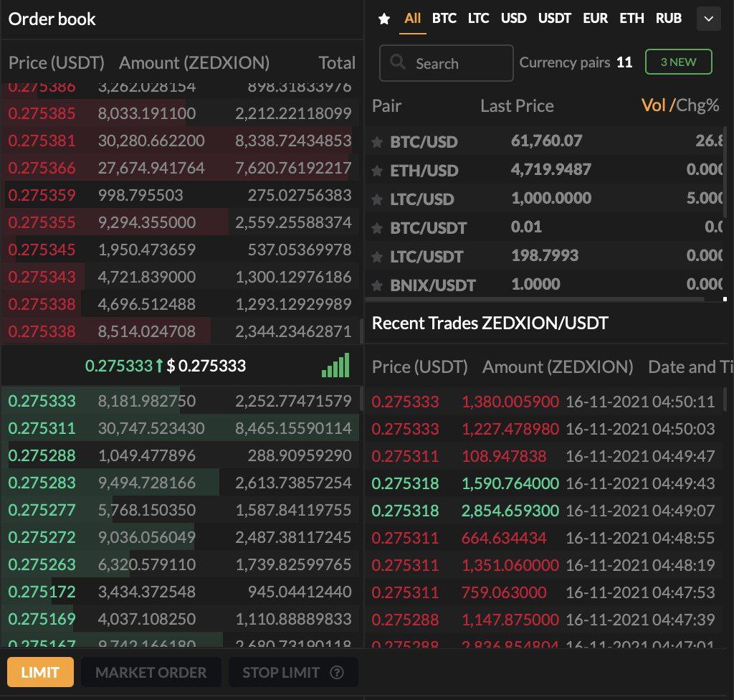734x700 pixels.
Task: Sort by Last Price column header
Action: point(517,106)
